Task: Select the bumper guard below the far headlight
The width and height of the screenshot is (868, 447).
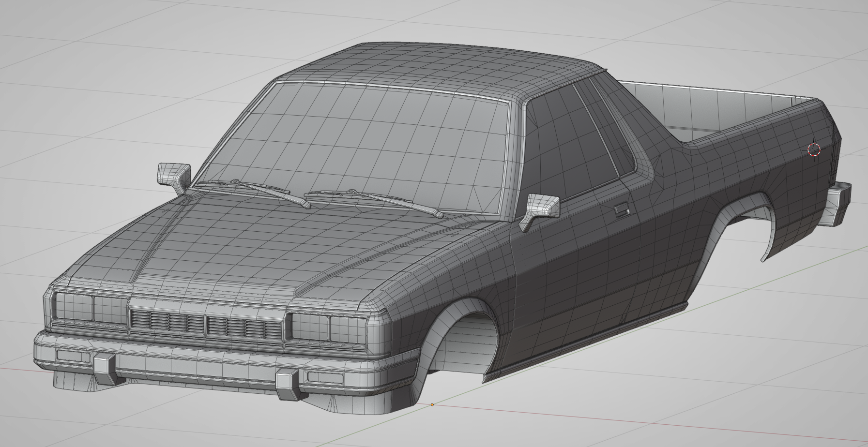Action: [x=106, y=370]
